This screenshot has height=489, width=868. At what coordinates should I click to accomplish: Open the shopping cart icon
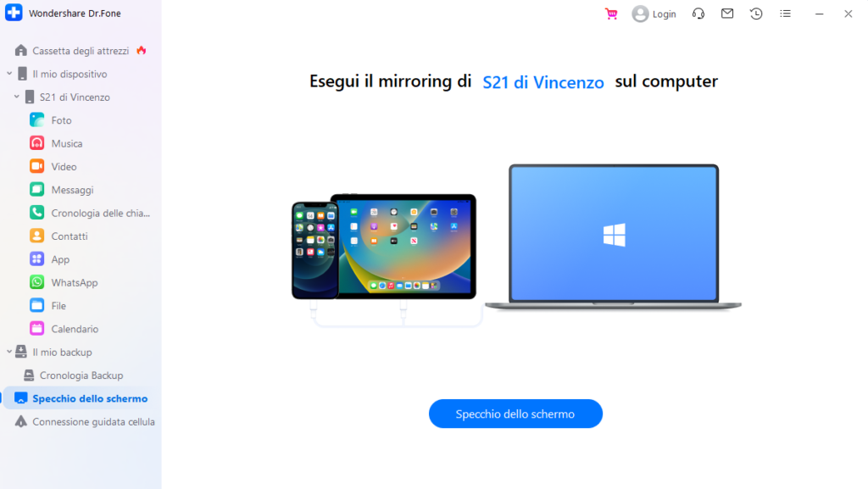(611, 14)
